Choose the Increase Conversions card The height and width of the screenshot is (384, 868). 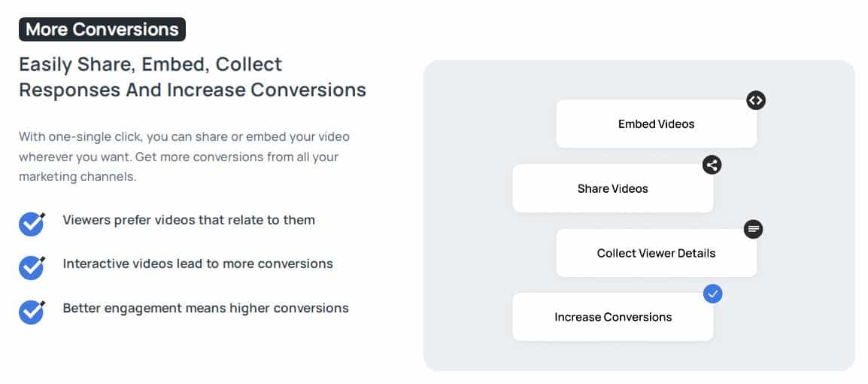(x=613, y=317)
